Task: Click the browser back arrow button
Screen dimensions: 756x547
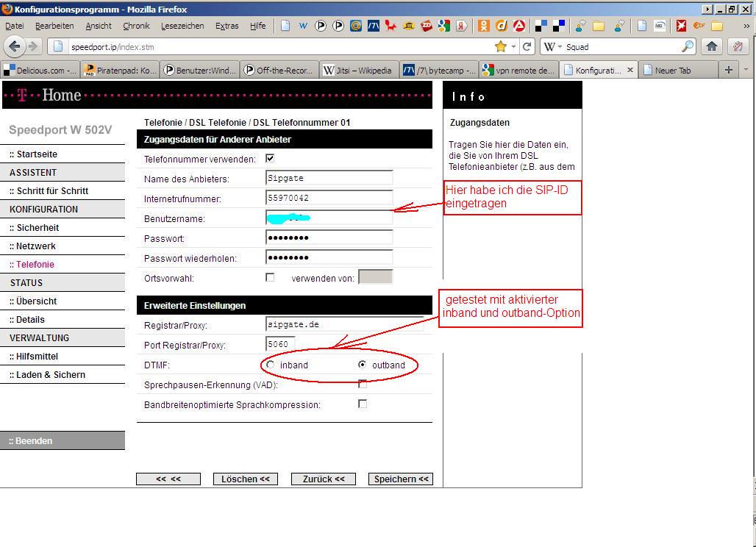Action: click(15, 46)
